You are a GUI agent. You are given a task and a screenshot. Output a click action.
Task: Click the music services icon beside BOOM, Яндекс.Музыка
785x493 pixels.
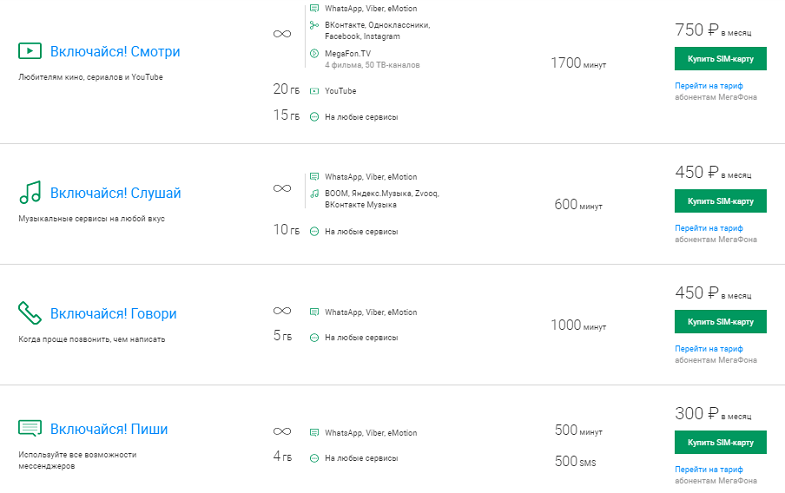(314, 193)
